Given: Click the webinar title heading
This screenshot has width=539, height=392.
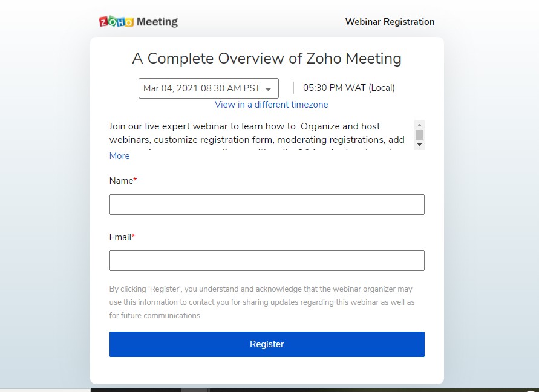Looking at the screenshot, I should coord(267,59).
